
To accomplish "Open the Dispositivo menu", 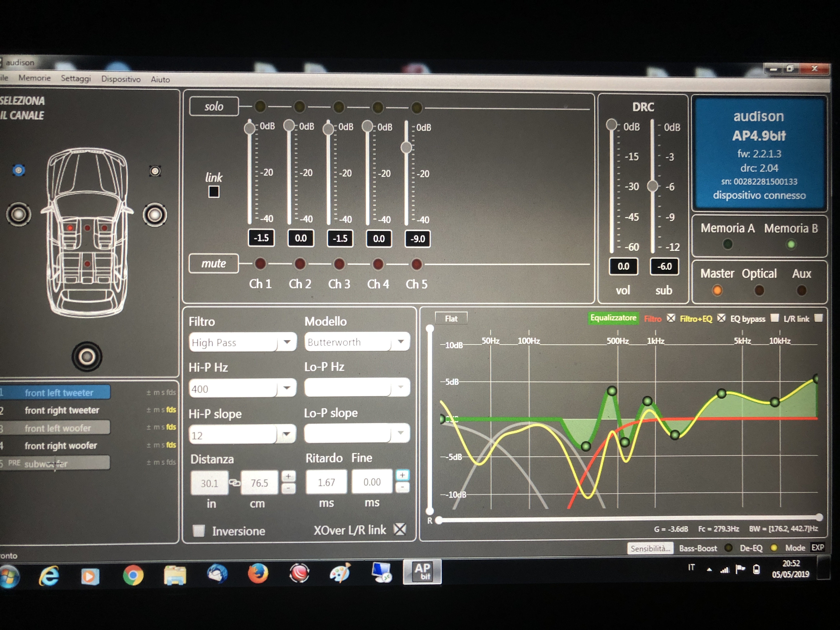I will tap(121, 79).
